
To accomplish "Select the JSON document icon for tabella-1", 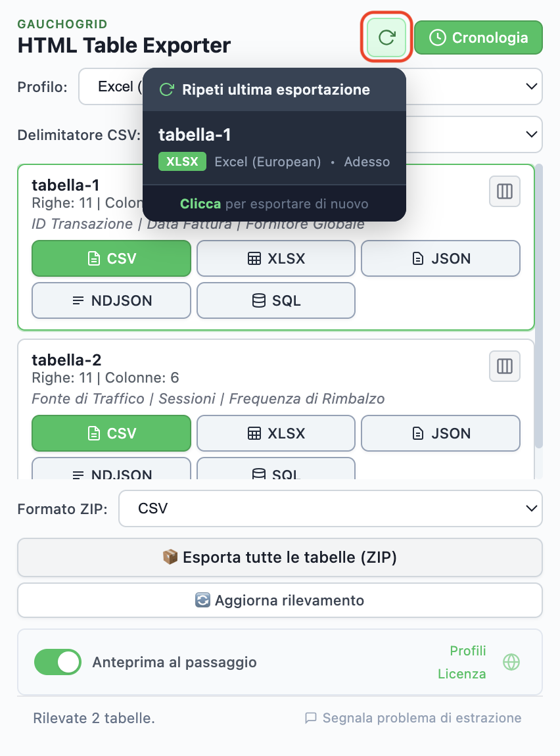I will (x=418, y=258).
